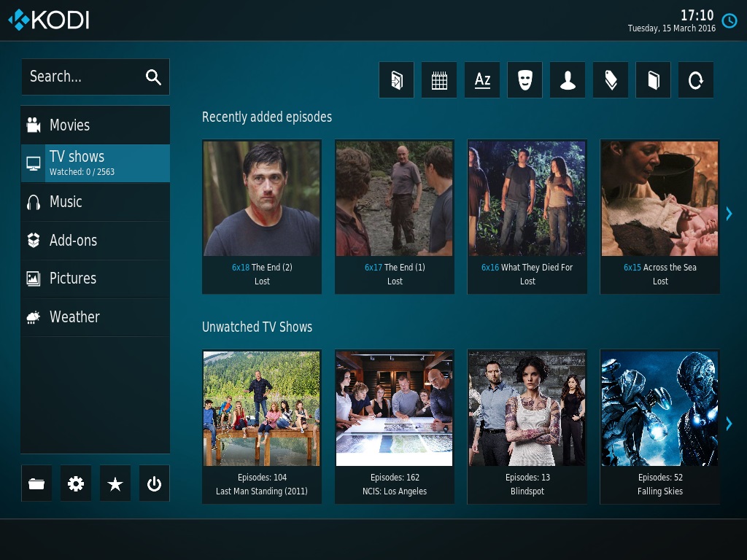Click the "Recently added episodes" heading

click(267, 117)
